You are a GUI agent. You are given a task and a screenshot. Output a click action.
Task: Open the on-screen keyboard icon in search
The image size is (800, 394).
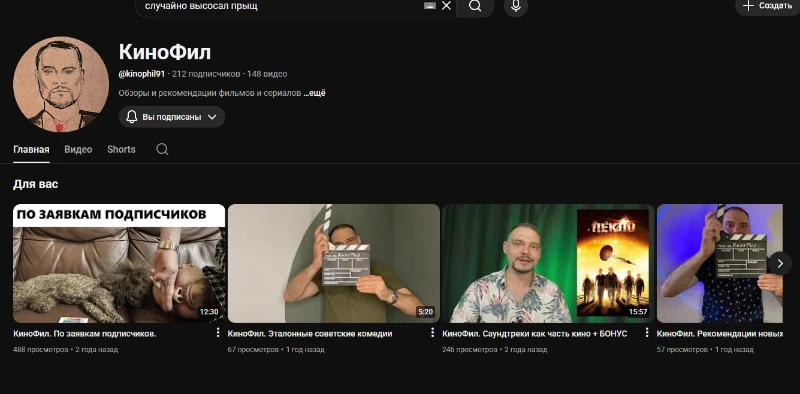point(430,6)
